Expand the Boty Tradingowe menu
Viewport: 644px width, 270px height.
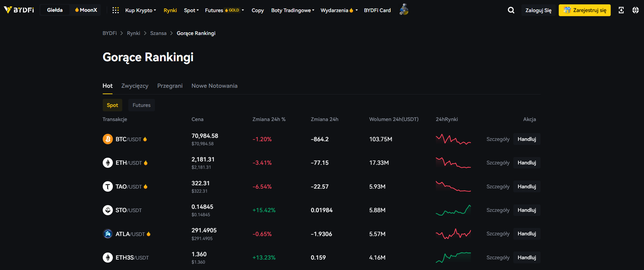[292, 10]
